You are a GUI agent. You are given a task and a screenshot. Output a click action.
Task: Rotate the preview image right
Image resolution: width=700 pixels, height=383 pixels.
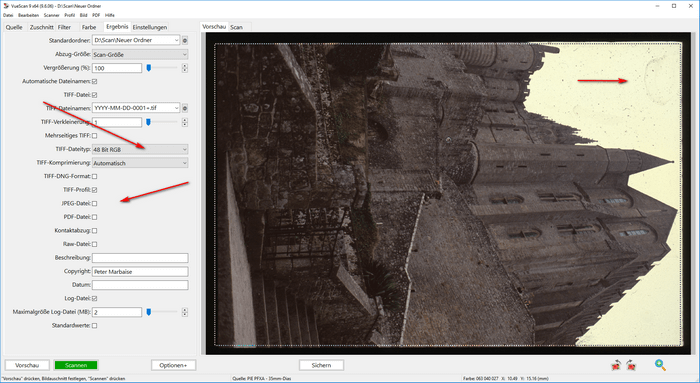631,365
